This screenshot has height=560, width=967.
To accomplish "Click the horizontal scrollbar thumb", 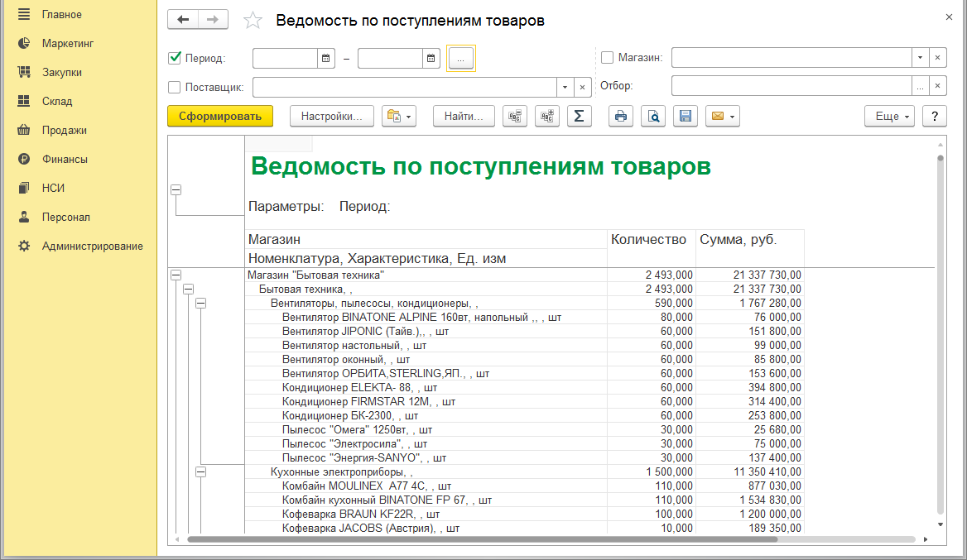I will click(x=483, y=539).
